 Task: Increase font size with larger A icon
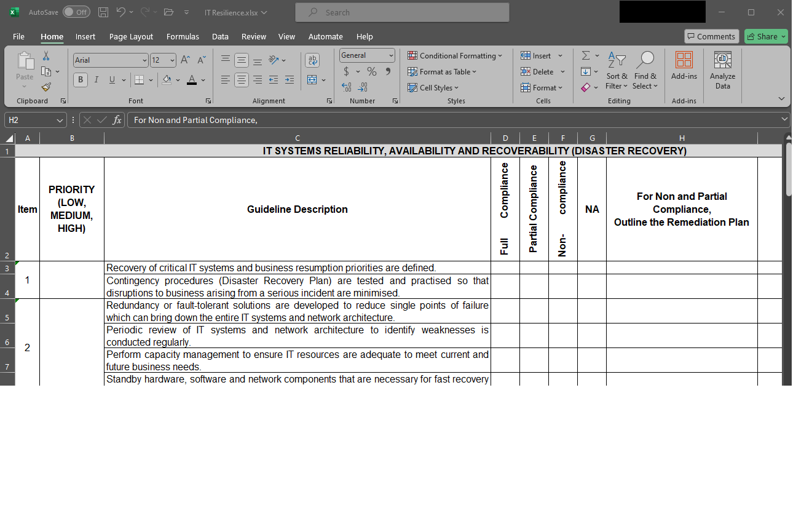pos(186,60)
